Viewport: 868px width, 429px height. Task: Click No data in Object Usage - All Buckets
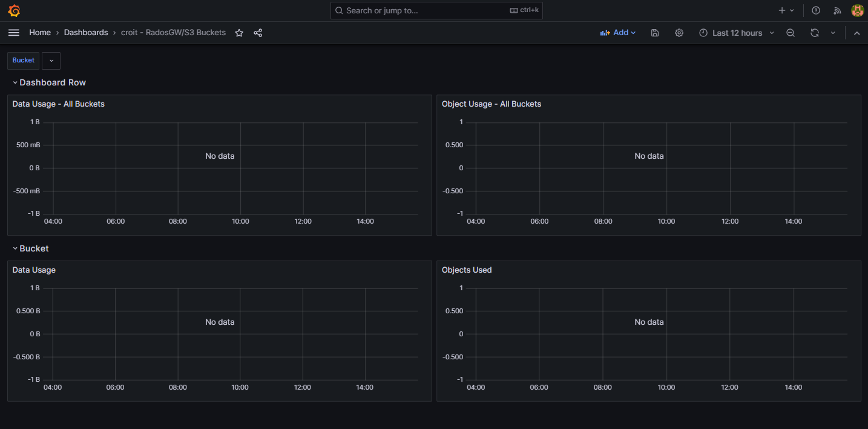pyautogui.click(x=649, y=156)
